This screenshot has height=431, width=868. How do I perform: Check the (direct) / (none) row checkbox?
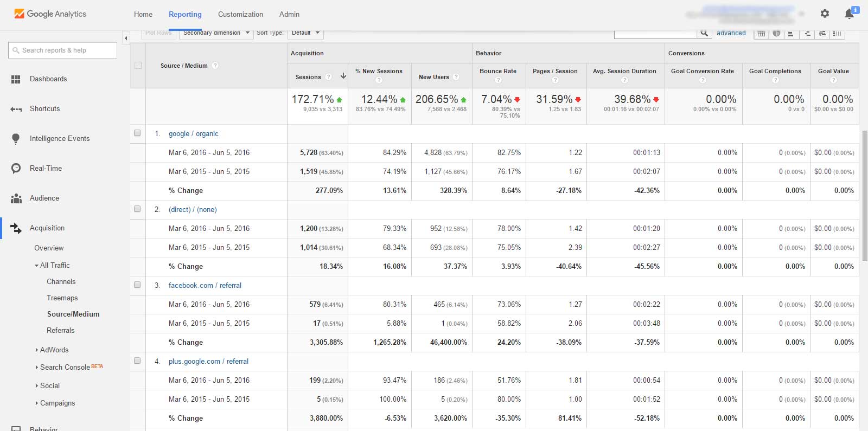tap(137, 209)
